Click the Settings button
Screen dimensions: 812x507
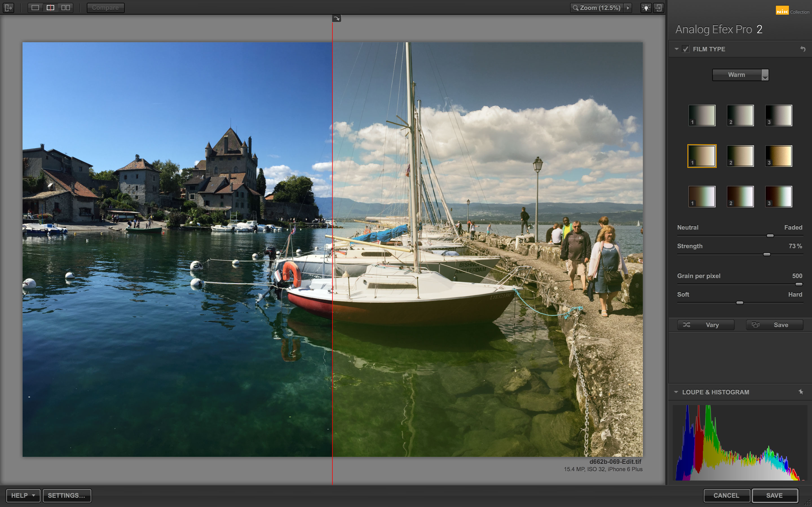(x=67, y=495)
